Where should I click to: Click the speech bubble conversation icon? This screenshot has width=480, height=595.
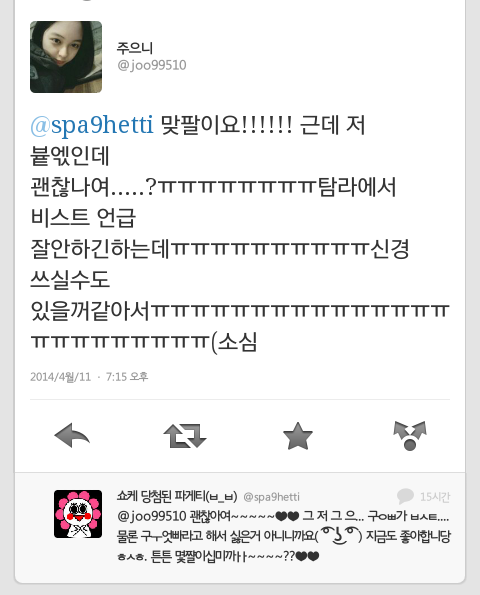tap(405, 496)
